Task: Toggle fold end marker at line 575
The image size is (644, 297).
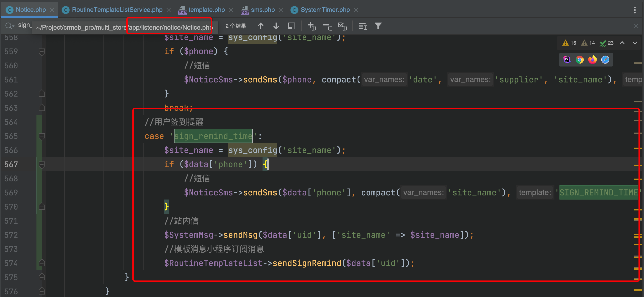Action: click(x=42, y=277)
